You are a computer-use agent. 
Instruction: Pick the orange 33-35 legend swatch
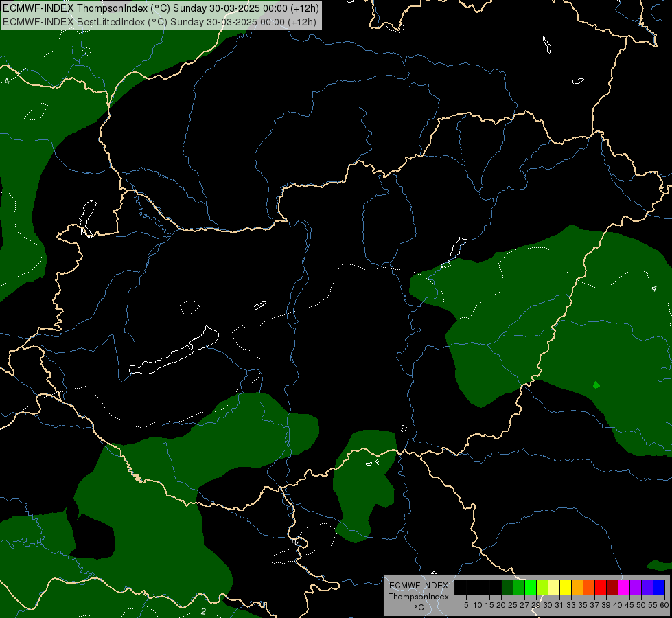point(577,588)
